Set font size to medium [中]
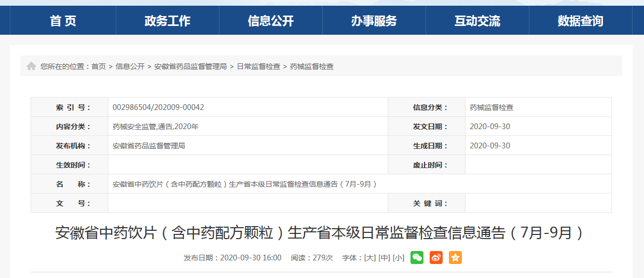Image resolution: width=644 pixels, height=278 pixels. [x=384, y=258]
